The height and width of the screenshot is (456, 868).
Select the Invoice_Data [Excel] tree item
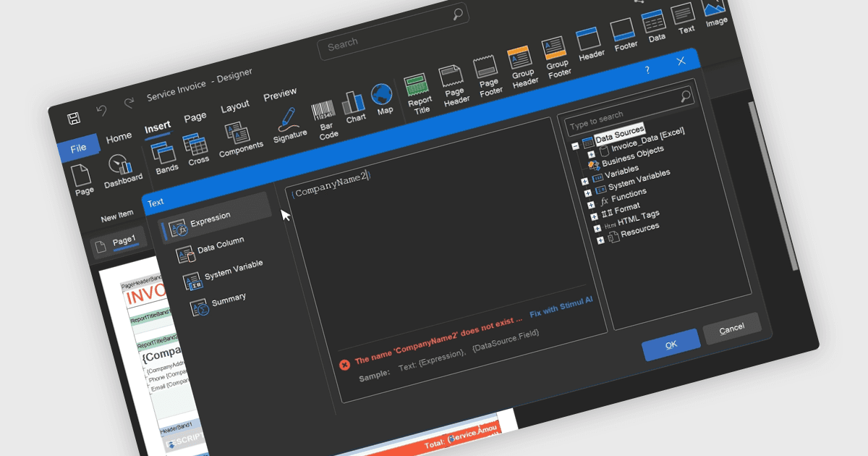(x=647, y=138)
